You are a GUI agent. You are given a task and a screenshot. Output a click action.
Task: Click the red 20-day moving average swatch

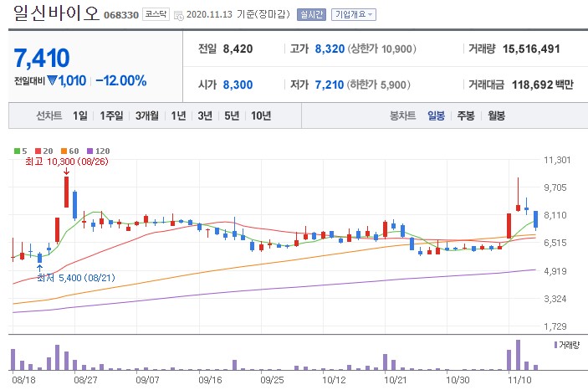38,151
